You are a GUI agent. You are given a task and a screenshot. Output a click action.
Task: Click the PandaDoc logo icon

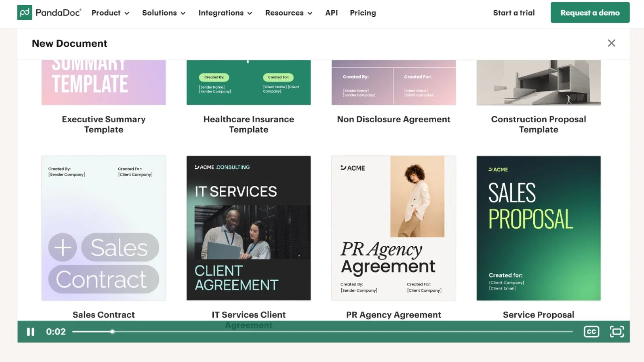(x=25, y=12)
